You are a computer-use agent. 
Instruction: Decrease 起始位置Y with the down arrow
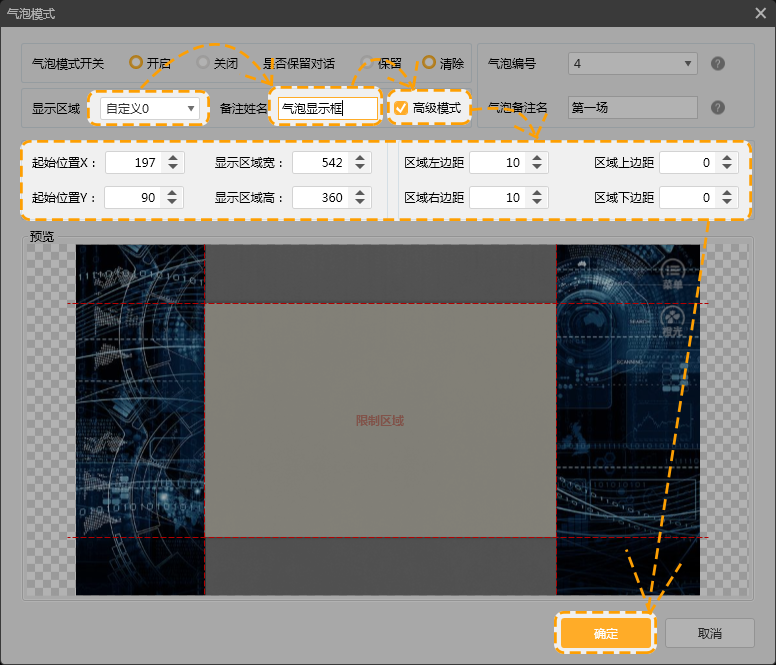click(174, 203)
